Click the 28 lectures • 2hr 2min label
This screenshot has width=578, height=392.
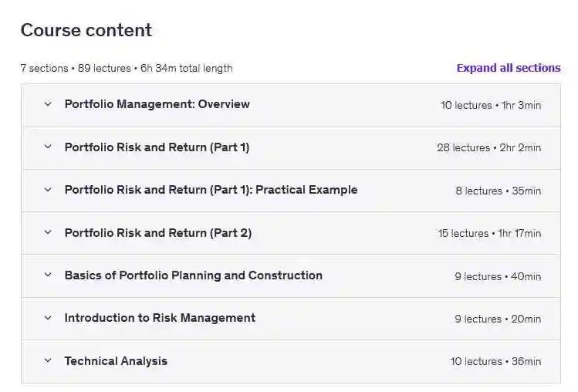tap(488, 147)
